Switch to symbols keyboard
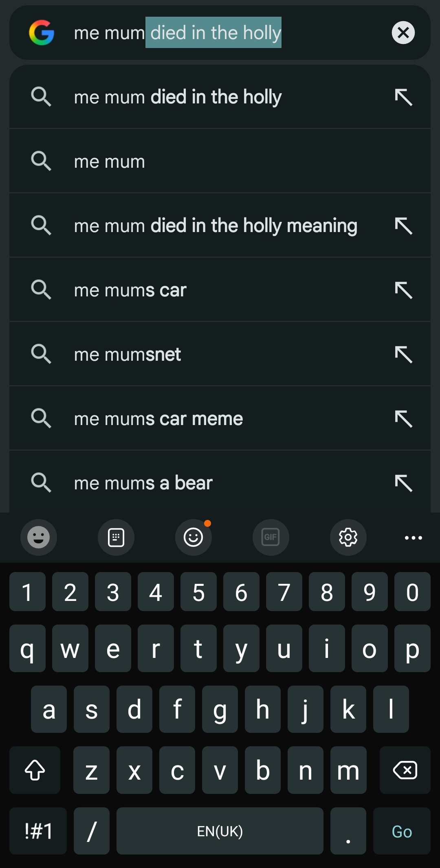The image size is (440, 868). (x=38, y=831)
